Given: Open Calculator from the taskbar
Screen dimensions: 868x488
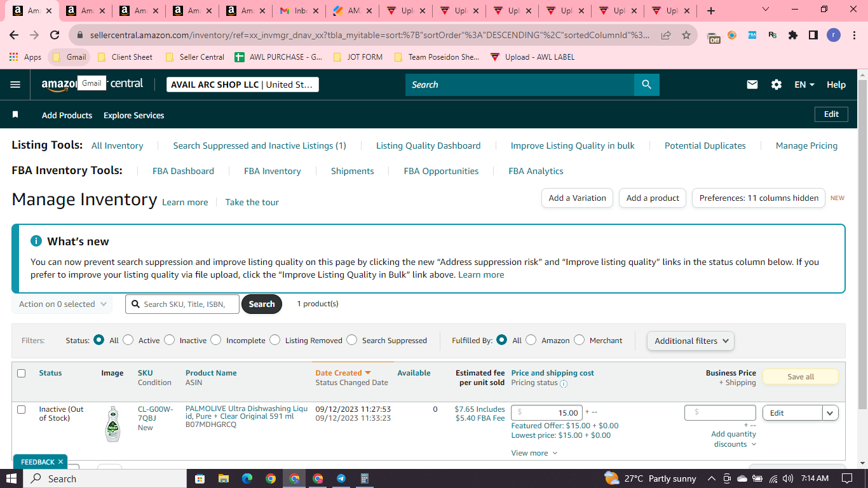Looking at the screenshot, I should (x=365, y=478).
